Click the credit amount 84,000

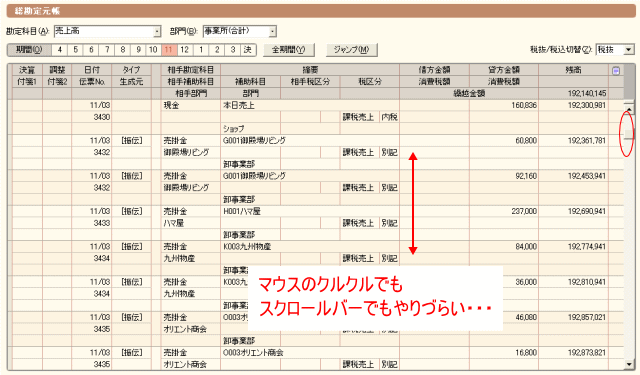click(526, 247)
